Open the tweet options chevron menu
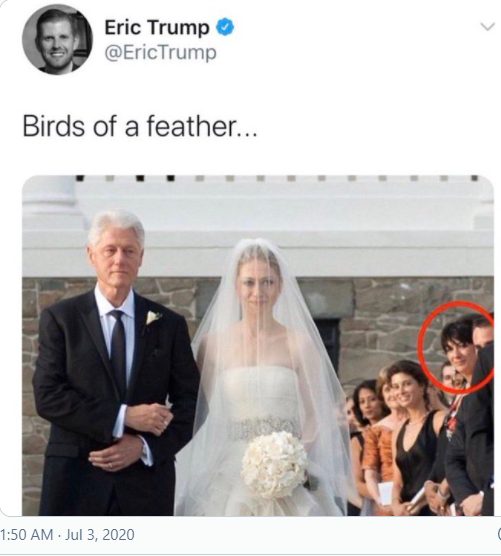 [x=488, y=27]
